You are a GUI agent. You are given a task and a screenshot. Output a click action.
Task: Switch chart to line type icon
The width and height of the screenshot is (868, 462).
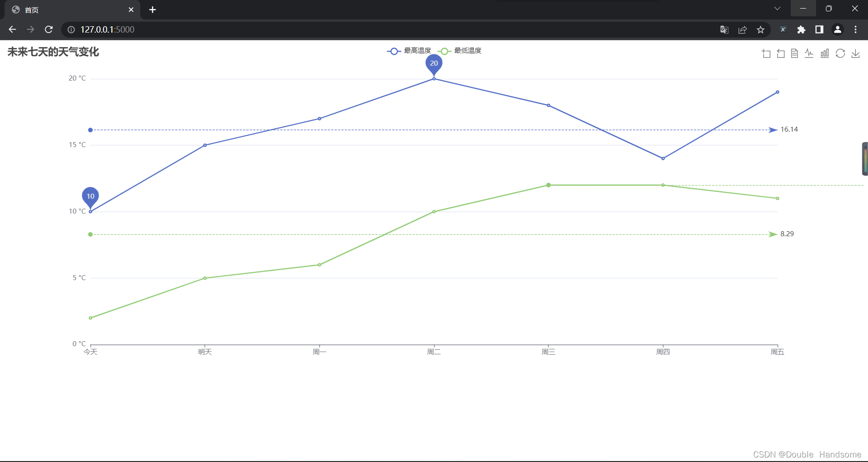809,54
